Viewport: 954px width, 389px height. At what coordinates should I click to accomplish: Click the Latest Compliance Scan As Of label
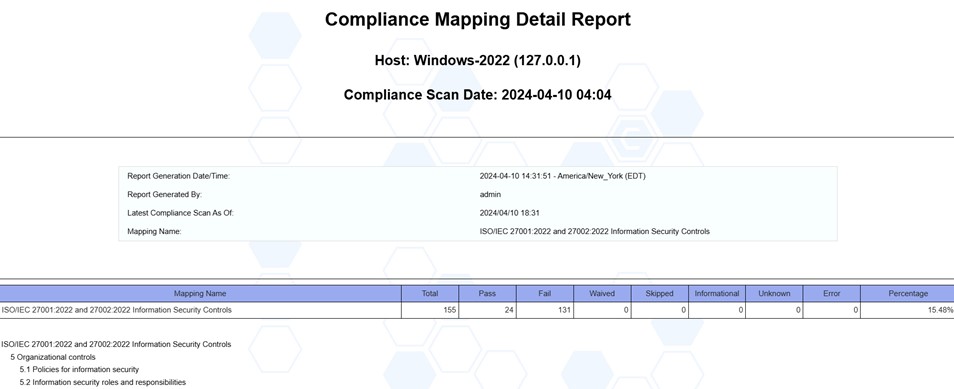tap(180, 213)
